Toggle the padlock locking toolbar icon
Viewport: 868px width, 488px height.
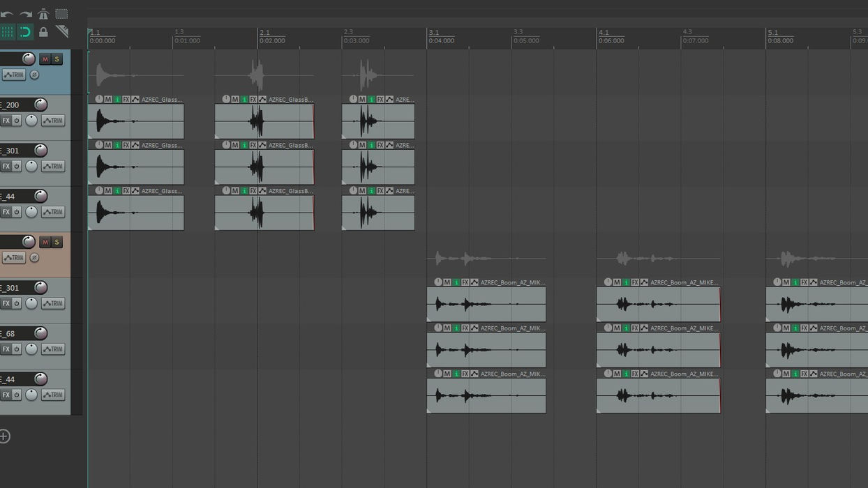[43, 32]
